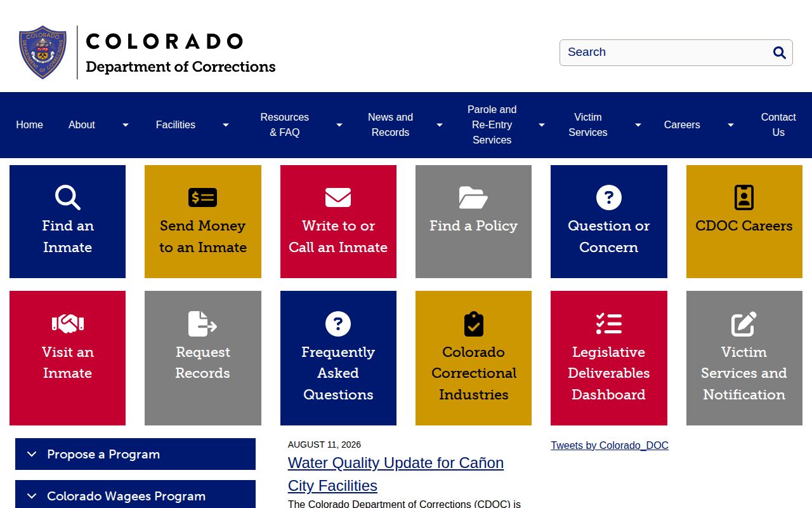Screen dimensions: 812x508
Task: Click the Question or Concern tile label
Action: tap(609, 237)
